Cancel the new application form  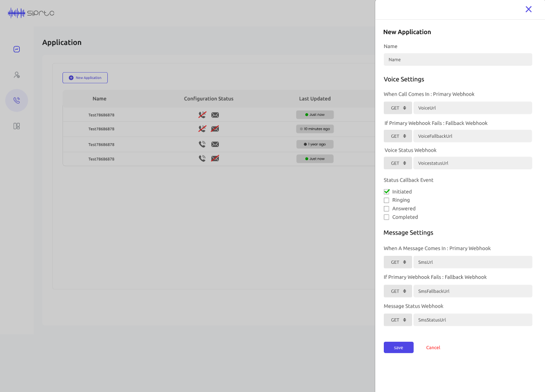[432, 347]
